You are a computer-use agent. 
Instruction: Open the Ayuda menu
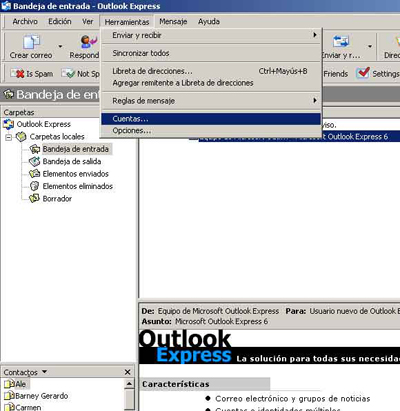(x=209, y=22)
